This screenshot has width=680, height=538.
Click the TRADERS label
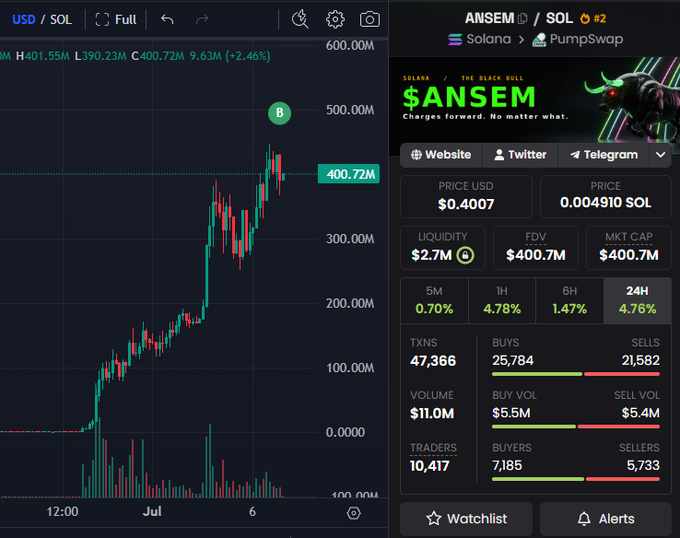point(433,448)
